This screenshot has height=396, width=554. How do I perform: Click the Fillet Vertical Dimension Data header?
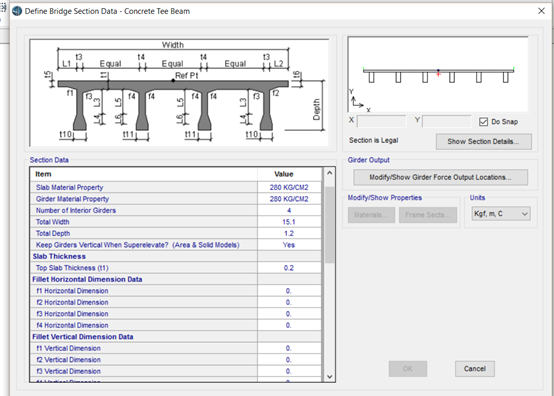coord(83,337)
